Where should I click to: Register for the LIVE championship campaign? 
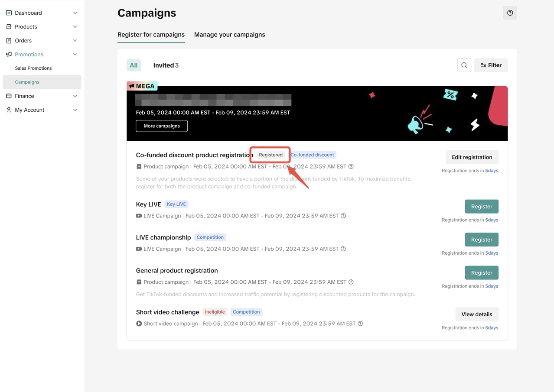click(482, 240)
